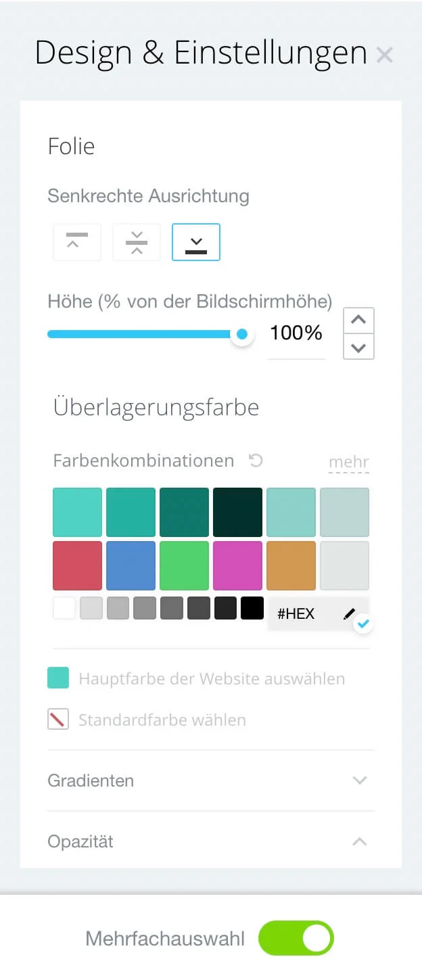Decrease height with down stepper arrow
This screenshot has height=980, width=422.
[358, 347]
